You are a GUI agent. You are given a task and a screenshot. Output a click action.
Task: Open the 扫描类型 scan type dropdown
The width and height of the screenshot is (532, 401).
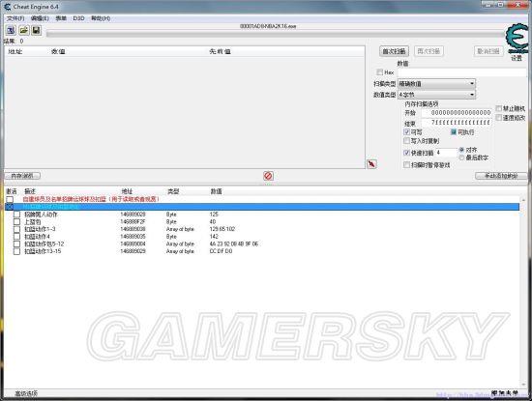click(x=436, y=83)
